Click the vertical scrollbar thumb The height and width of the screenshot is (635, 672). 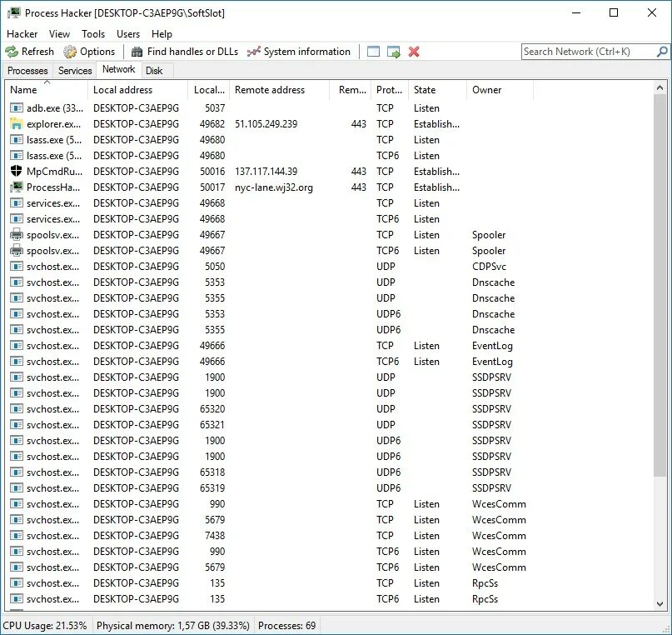point(660,285)
